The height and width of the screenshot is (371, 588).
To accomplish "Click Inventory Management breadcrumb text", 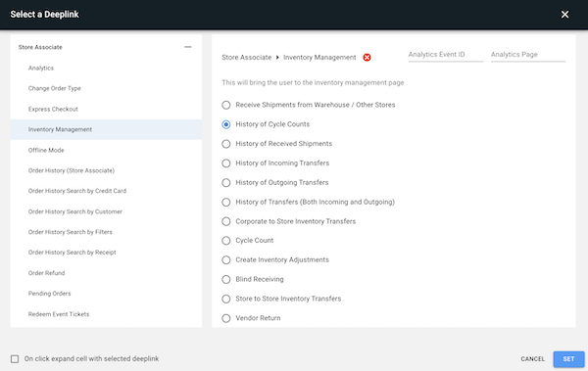I will tap(319, 58).
